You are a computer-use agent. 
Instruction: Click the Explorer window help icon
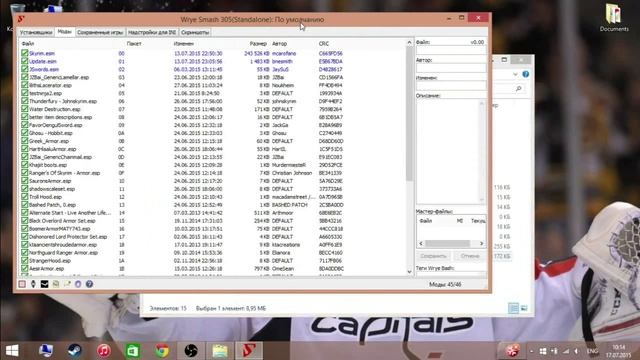[526, 74]
